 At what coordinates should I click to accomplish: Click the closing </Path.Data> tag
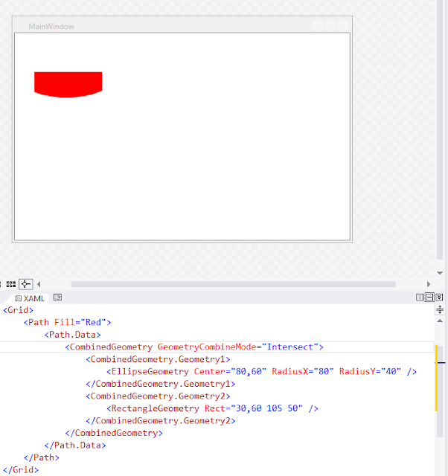(75, 445)
